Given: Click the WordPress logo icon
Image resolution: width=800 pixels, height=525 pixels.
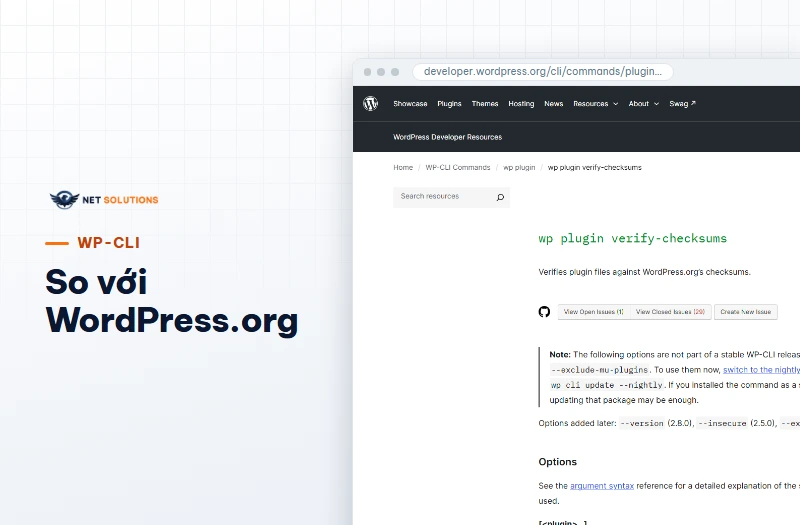Looking at the screenshot, I should pos(370,104).
